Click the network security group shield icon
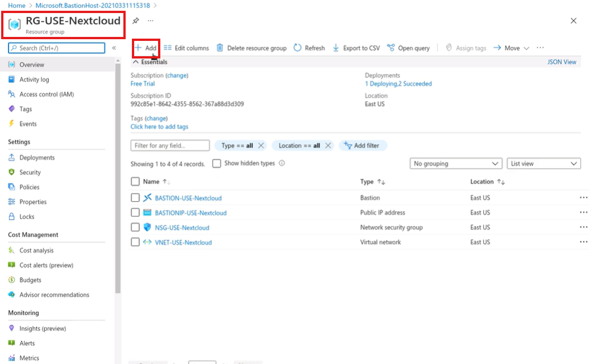This screenshot has height=364, width=589. (x=147, y=227)
